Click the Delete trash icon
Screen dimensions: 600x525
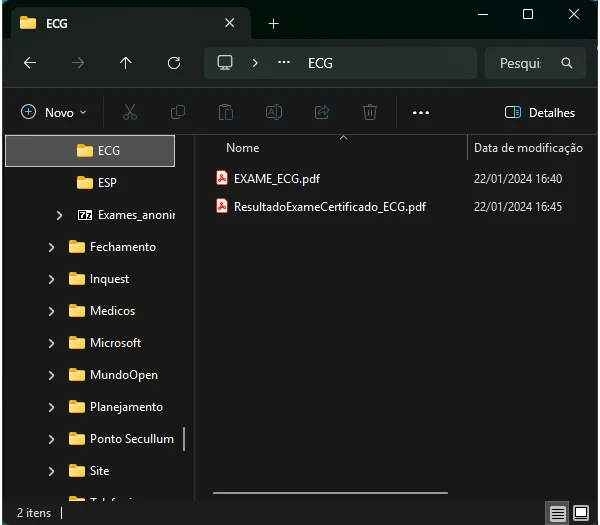[370, 112]
